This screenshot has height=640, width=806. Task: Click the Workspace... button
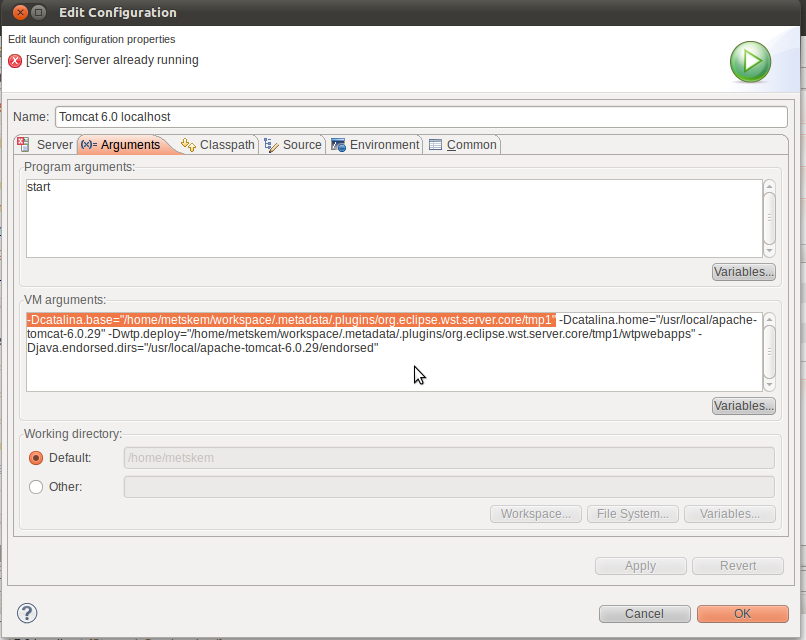(536, 514)
